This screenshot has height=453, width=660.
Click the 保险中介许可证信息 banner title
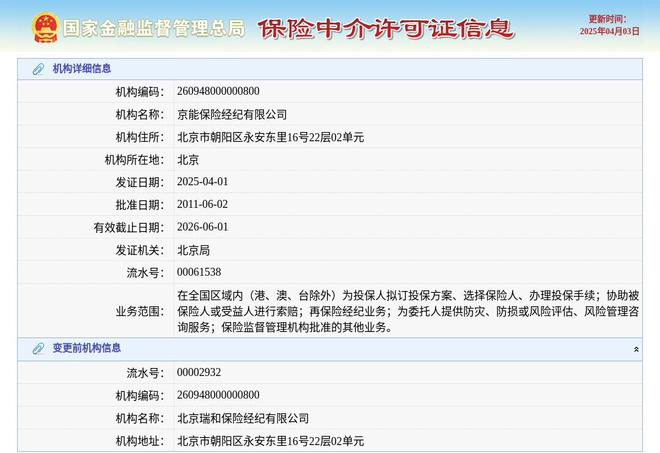click(386, 29)
